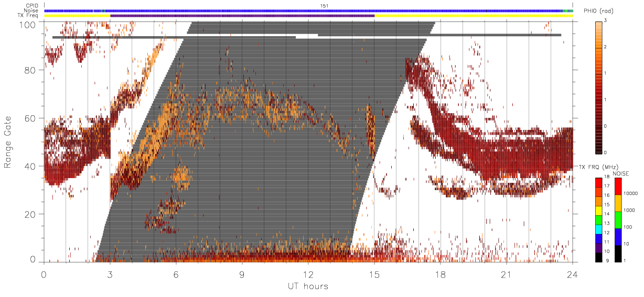Click x-axis tick label '12'
Image resolution: width=644 pixels, height=297 pixels.
pyautogui.click(x=308, y=274)
